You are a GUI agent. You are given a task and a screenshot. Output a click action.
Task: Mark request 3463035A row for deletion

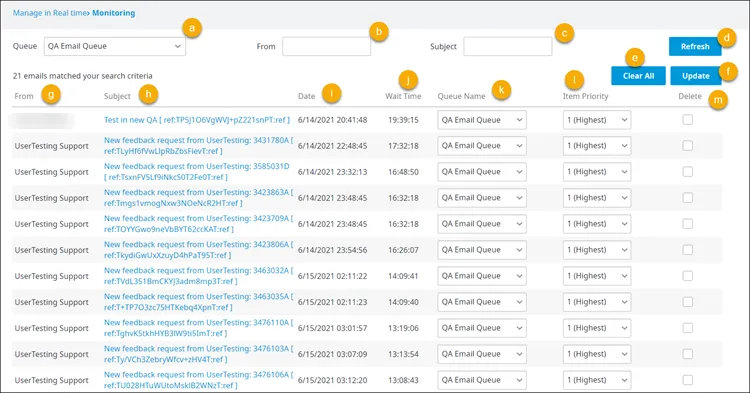tap(687, 302)
